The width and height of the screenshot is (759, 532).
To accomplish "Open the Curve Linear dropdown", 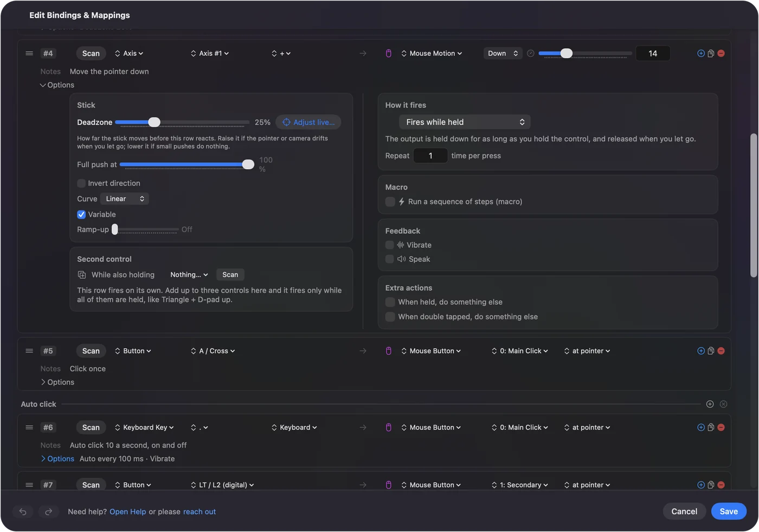I will tap(124, 199).
